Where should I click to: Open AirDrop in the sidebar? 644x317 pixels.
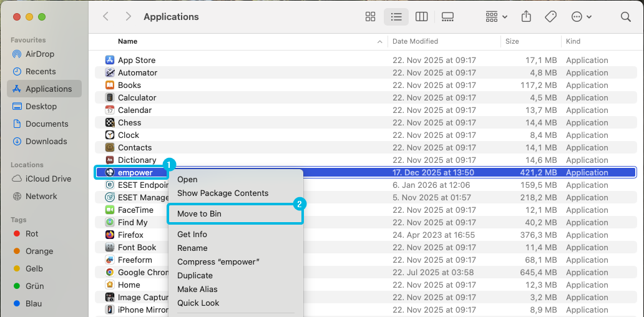coord(44,54)
